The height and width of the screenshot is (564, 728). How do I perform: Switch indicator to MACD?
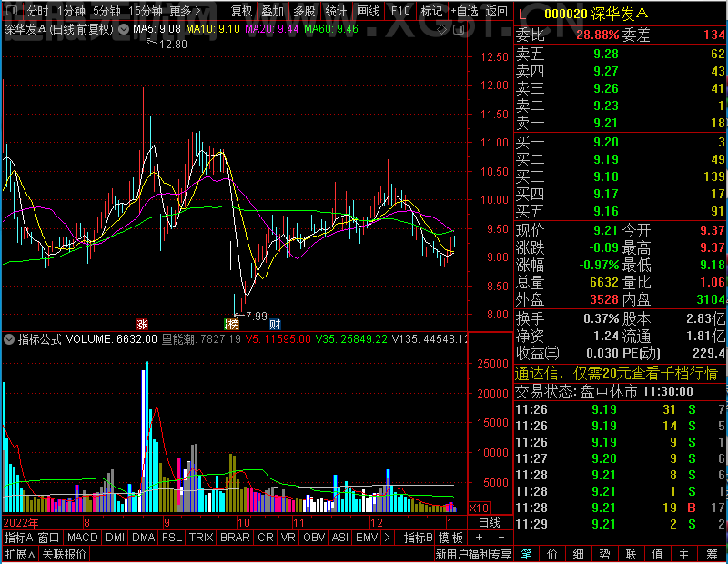82,538
